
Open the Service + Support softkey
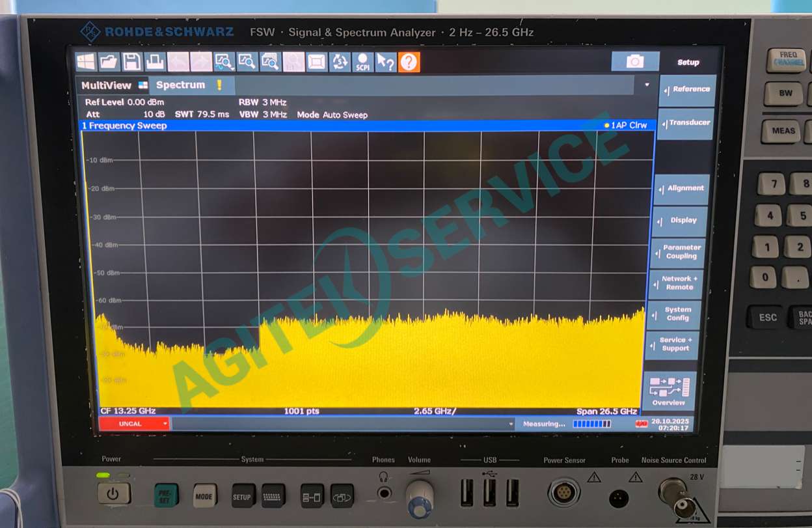672,345
